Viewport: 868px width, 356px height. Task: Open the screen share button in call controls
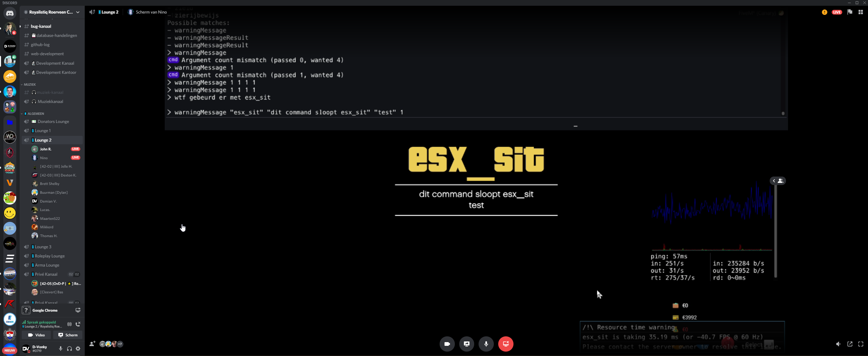point(466,344)
